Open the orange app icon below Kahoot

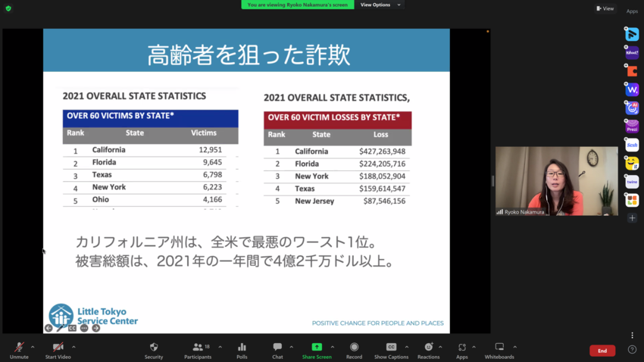click(632, 71)
